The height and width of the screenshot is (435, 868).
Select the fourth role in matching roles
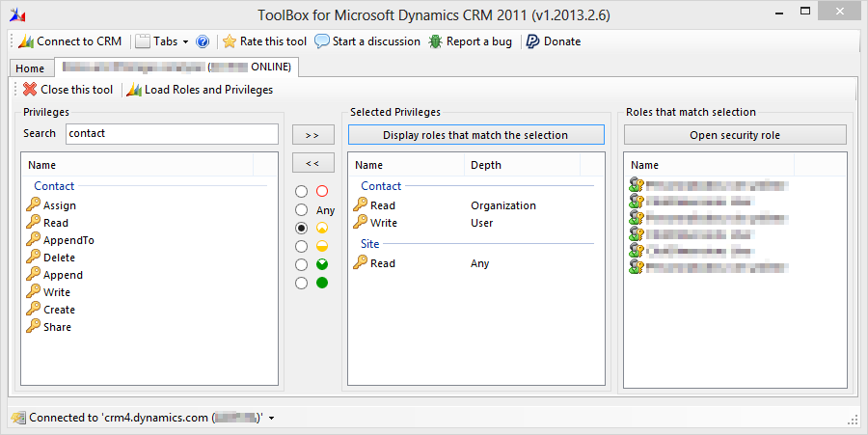(x=692, y=234)
